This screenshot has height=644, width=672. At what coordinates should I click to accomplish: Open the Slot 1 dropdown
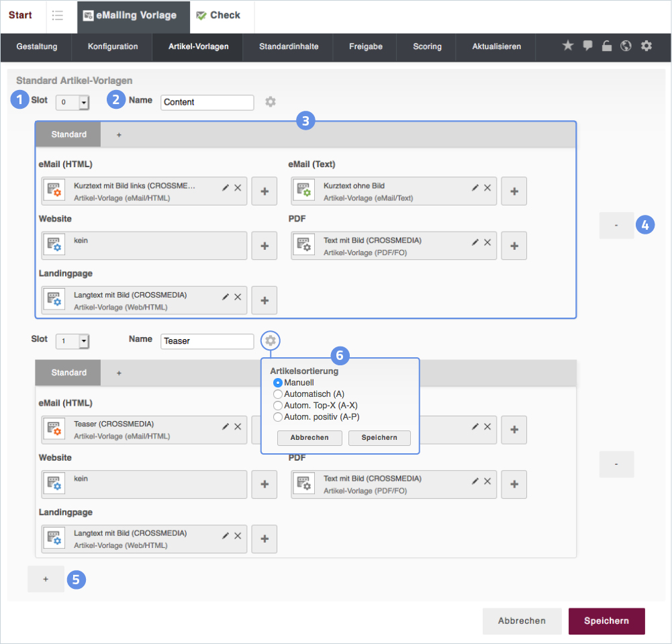(x=84, y=342)
